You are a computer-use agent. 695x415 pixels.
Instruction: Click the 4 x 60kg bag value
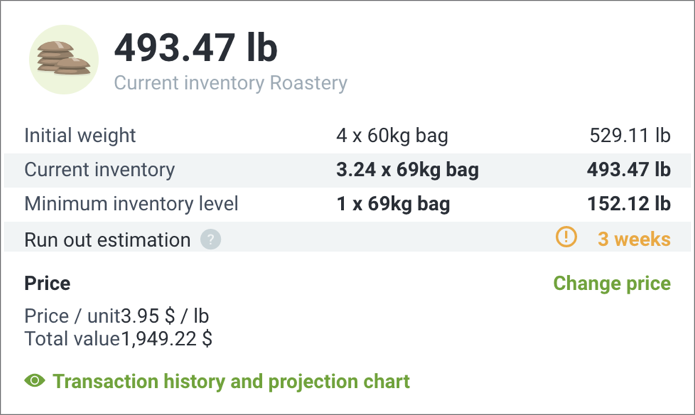pyautogui.click(x=392, y=136)
